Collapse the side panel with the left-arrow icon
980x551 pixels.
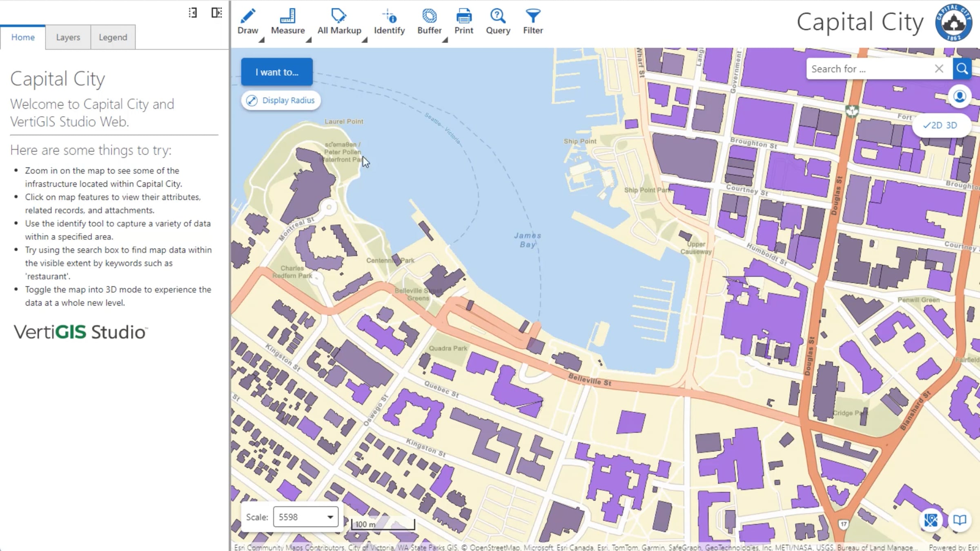coord(193,13)
